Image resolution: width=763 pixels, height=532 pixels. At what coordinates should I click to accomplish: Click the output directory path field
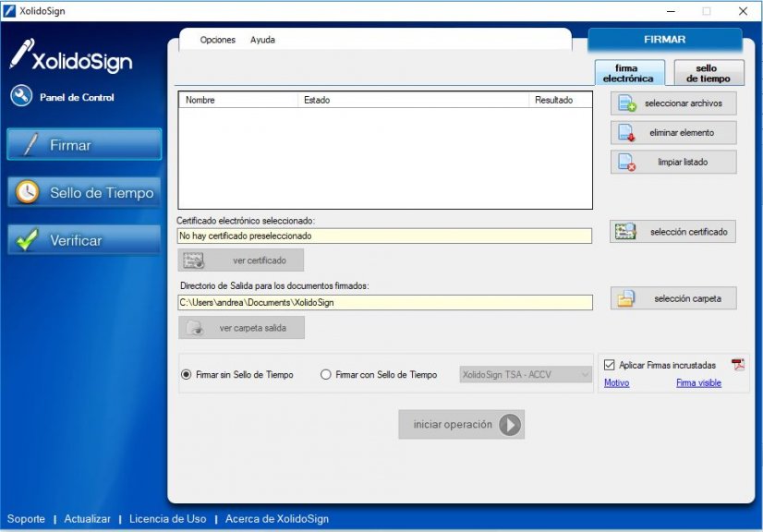pyautogui.click(x=385, y=302)
